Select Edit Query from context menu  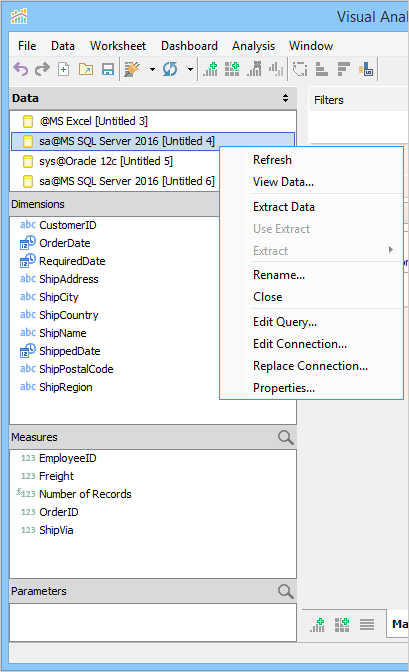point(285,322)
